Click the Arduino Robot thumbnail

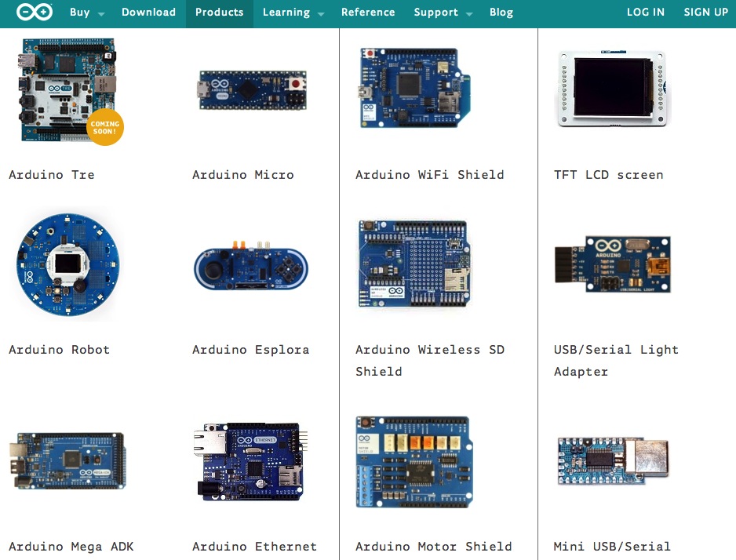(x=67, y=264)
